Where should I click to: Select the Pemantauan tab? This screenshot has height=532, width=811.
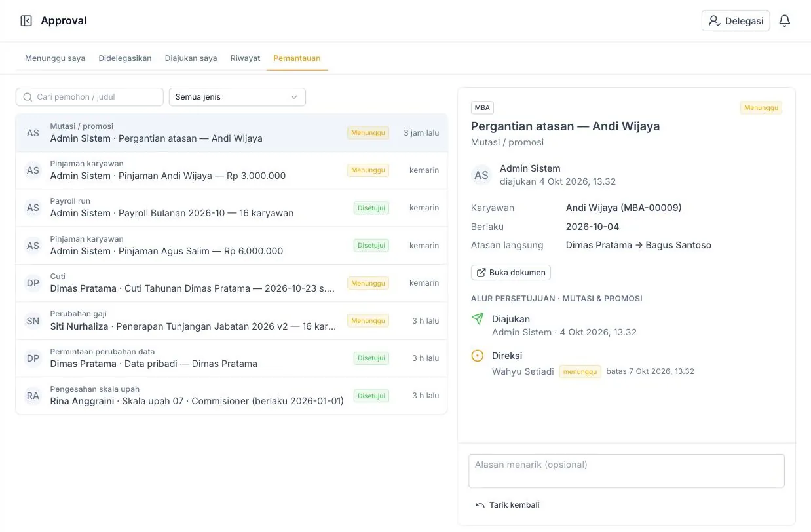[297, 58]
